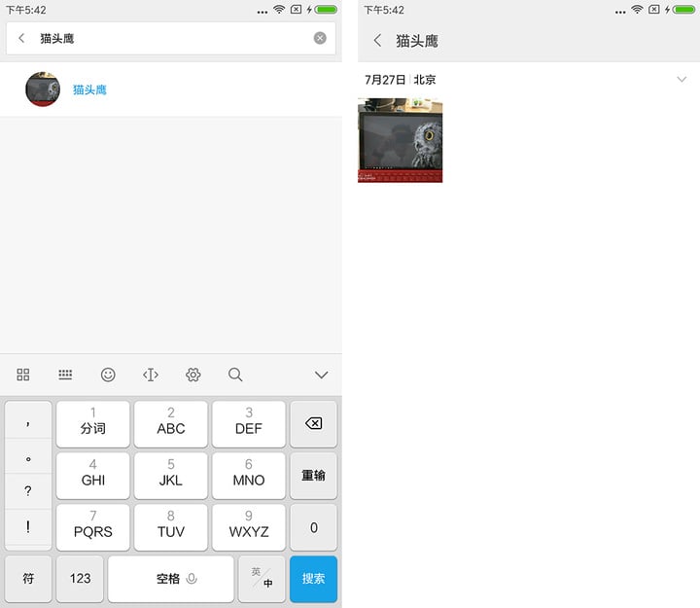
Task: Open keyboard settings gear
Action: 192,375
